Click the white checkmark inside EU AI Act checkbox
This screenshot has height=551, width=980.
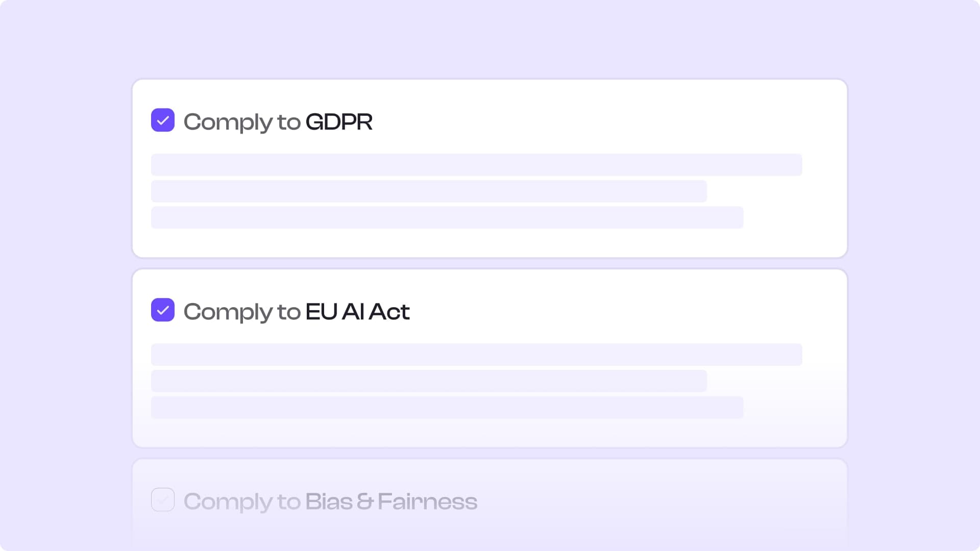[x=163, y=311]
